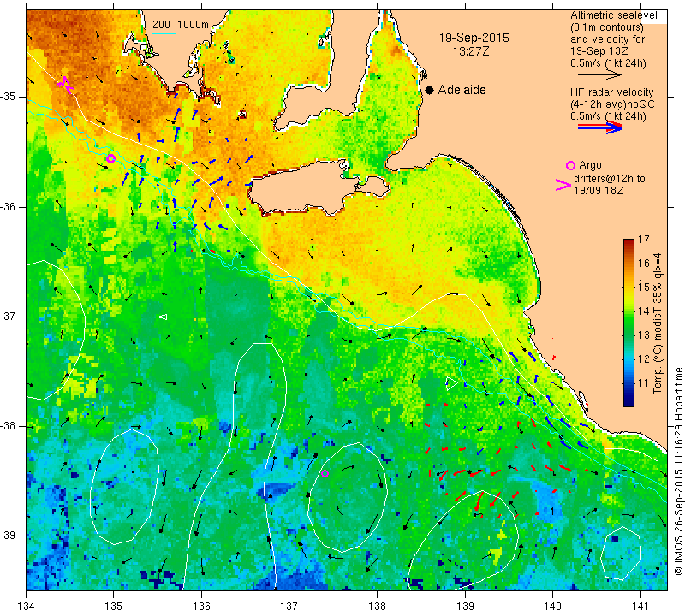Click the longitude axis label 140
Screen dimensions: 685x616
[x=552, y=607]
